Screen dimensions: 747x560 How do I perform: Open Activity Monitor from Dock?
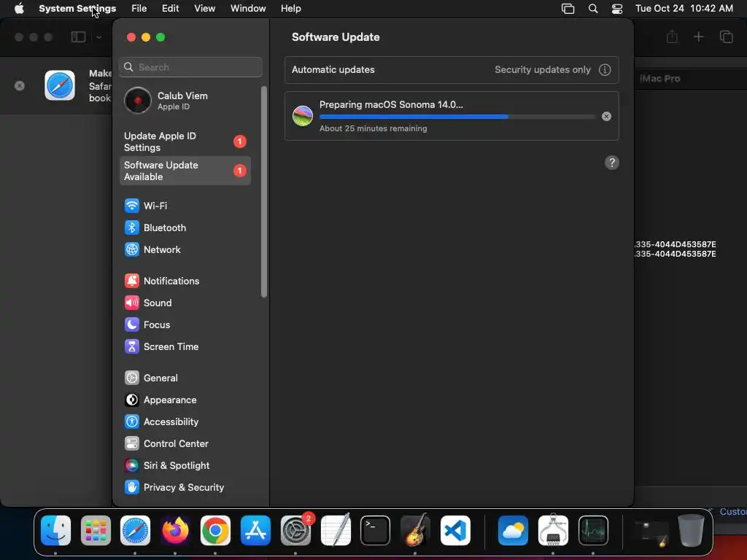593,531
